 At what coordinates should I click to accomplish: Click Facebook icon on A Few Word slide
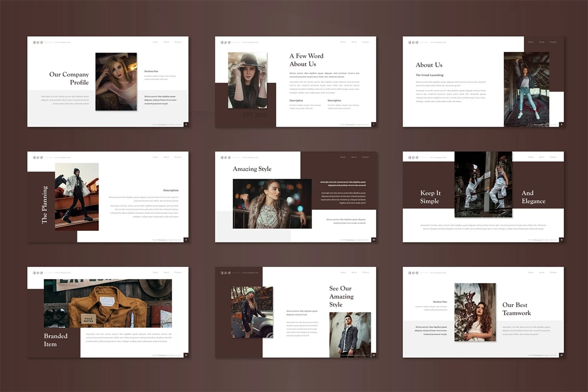point(222,42)
